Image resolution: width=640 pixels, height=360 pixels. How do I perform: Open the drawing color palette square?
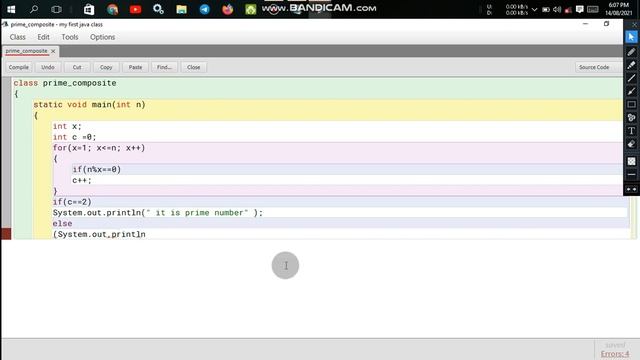tap(631, 161)
